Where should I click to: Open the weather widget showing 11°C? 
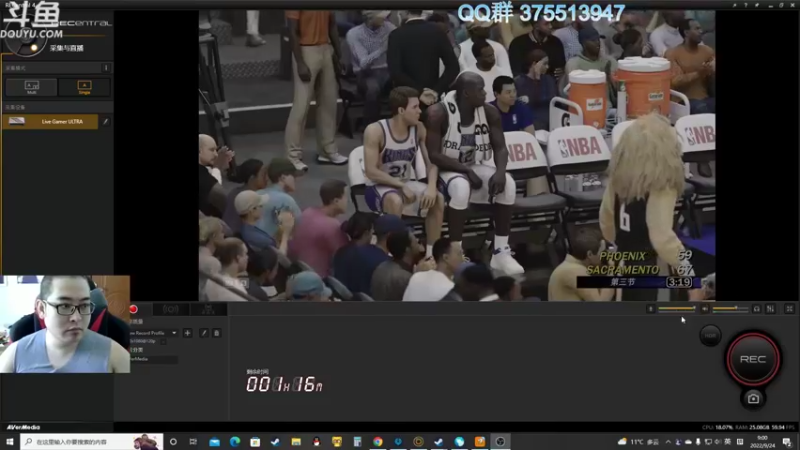638,442
